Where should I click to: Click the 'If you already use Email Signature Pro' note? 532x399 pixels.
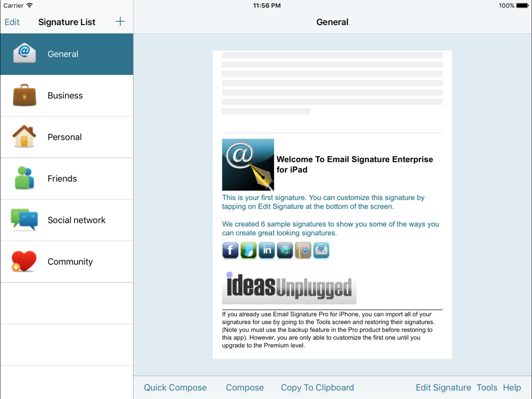tap(328, 330)
